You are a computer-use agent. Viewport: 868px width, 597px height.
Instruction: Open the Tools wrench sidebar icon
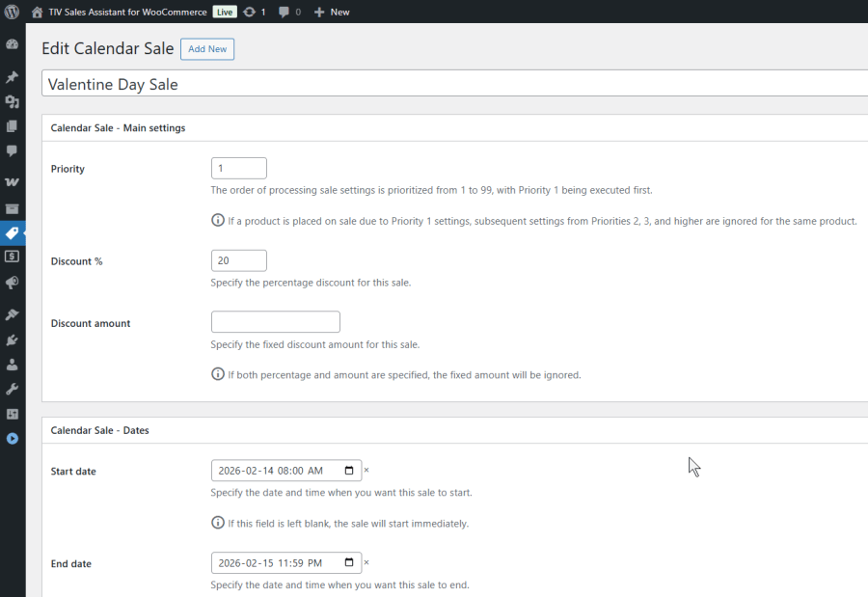(12, 389)
